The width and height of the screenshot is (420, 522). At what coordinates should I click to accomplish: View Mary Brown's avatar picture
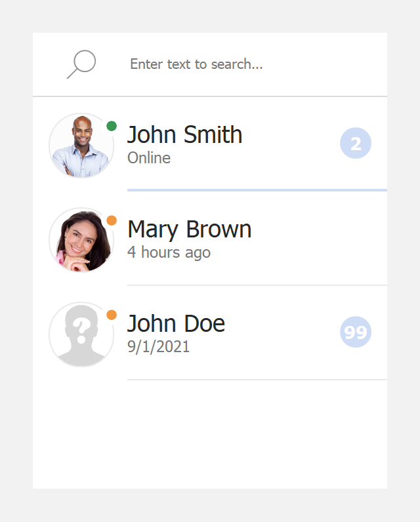(81, 240)
